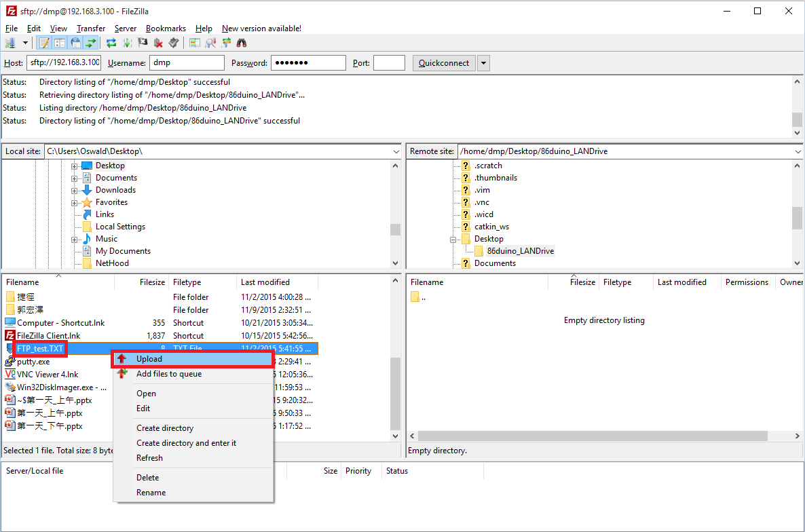Viewport: 805px width, 532px height.
Task: Open the View menu
Action: pyautogui.click(x=58, y=28)
